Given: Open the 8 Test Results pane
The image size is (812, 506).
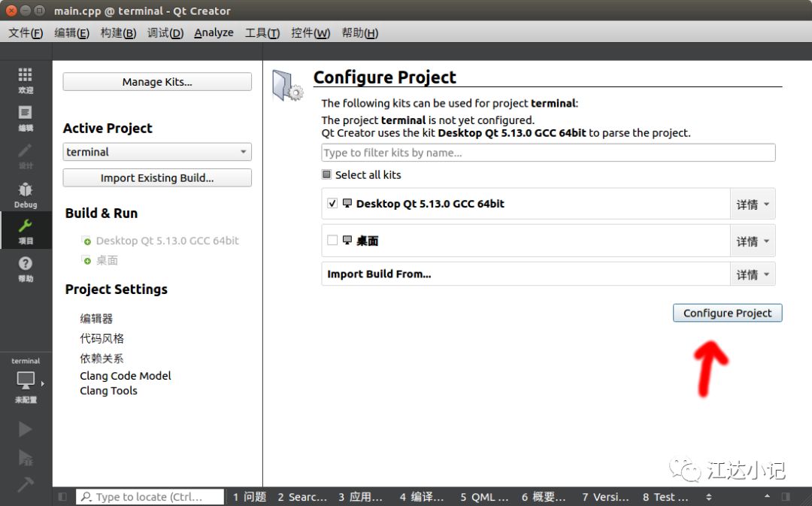Looking at the screenshot, I should pyautogui.click(x=665, y=497).
